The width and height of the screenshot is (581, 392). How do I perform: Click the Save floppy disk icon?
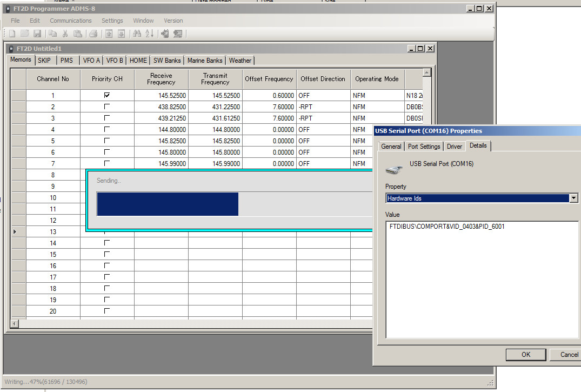tap(37, 34)
